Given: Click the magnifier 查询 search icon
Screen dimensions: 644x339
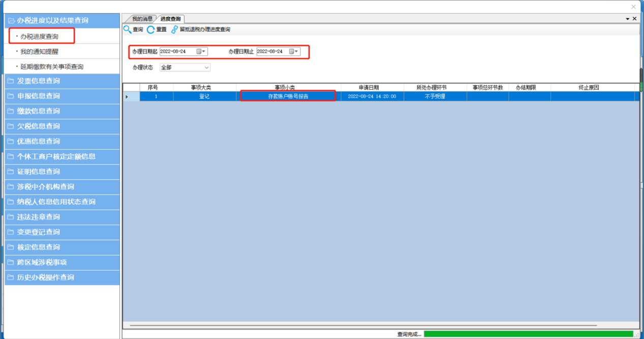Looking at the screenshot, I should pyautogui.click(x=127, y=30).
